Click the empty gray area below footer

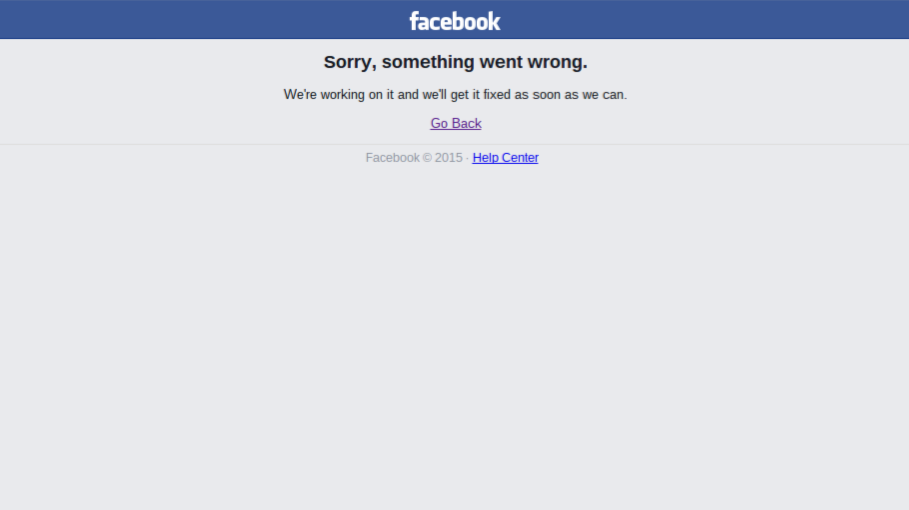[454, 336]
